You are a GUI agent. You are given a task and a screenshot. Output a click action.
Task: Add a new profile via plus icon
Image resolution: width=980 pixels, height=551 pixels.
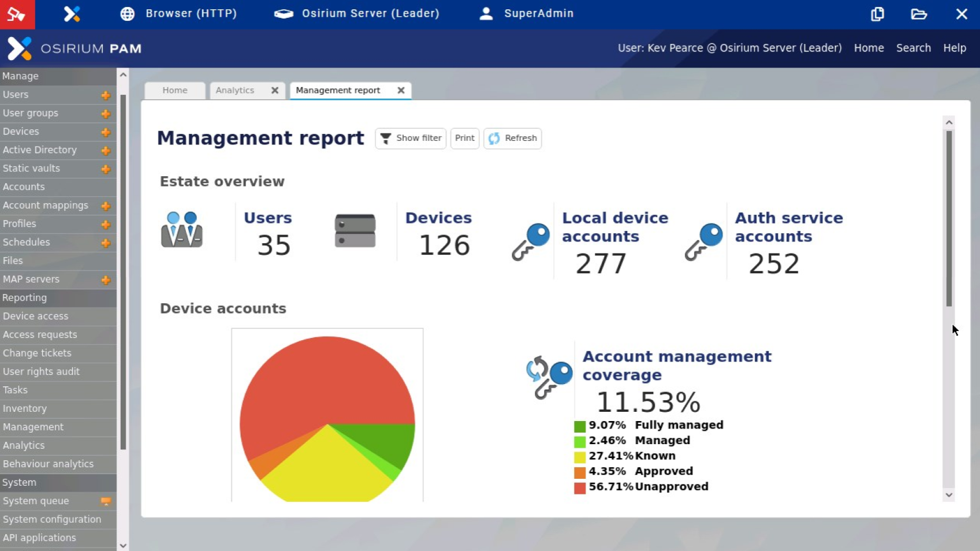[x=106, y=225]
